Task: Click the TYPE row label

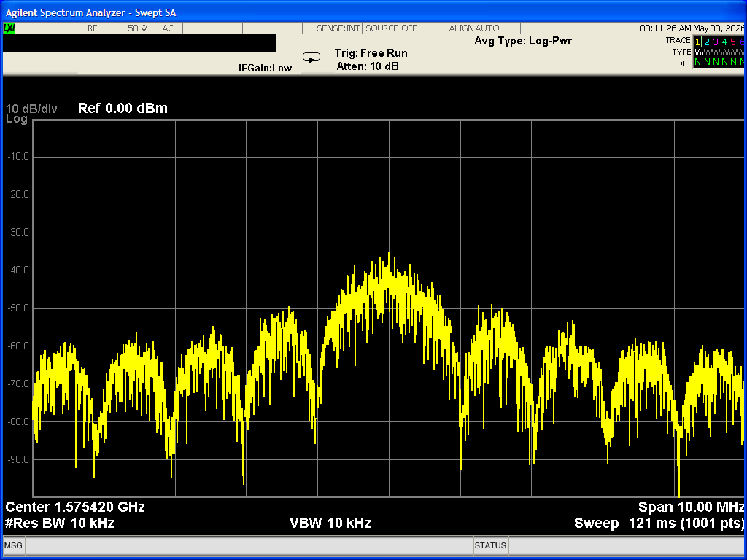Action: pos(681,52)
